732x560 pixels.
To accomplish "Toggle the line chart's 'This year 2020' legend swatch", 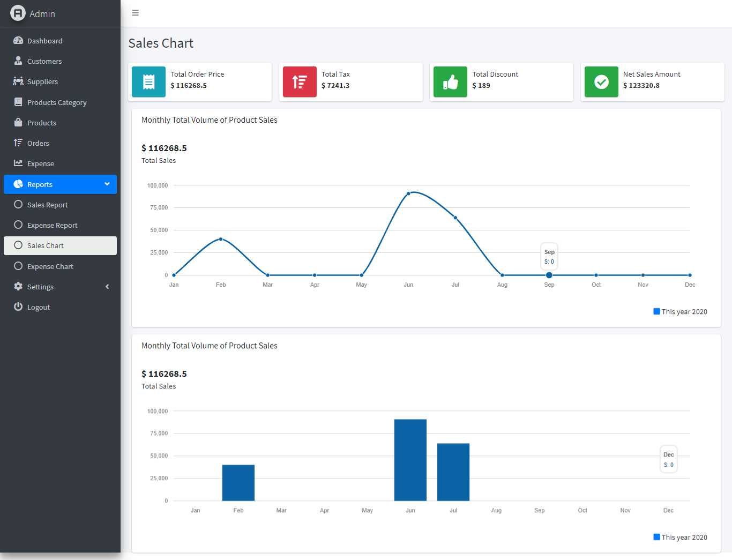I will tap(656, 311).
